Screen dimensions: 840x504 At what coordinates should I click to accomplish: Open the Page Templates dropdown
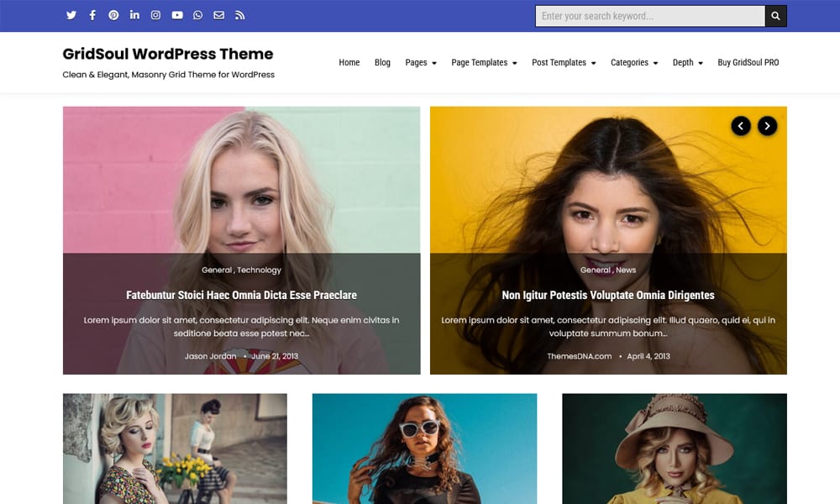pos(484,63)
